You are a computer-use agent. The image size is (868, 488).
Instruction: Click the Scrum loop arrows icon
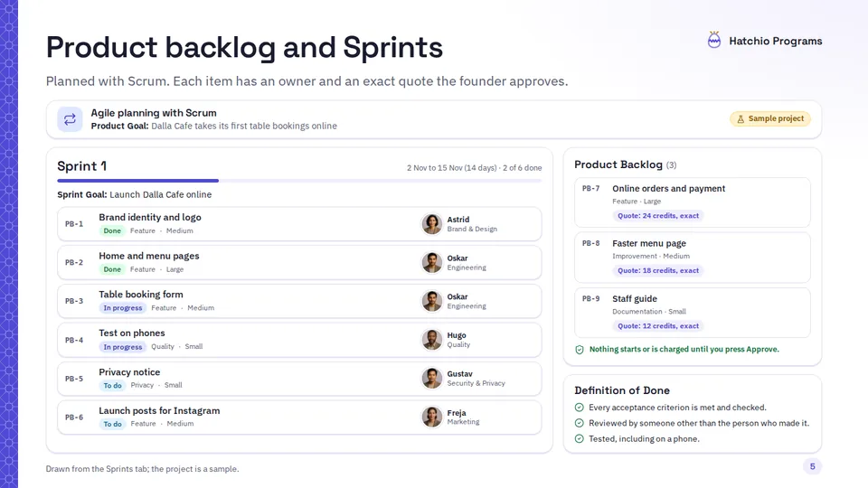click(x=70, y=119)
